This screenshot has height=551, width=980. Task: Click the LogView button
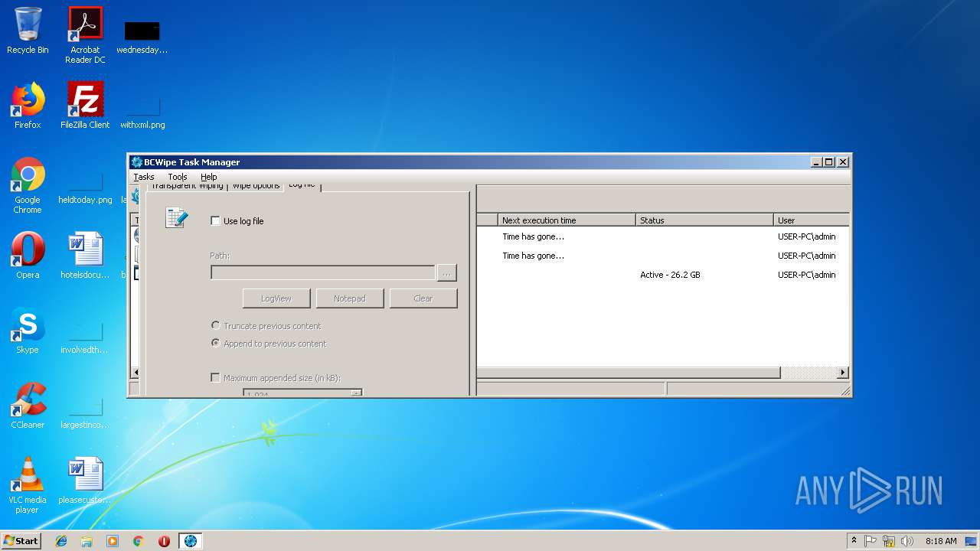[x=276, y=298]
